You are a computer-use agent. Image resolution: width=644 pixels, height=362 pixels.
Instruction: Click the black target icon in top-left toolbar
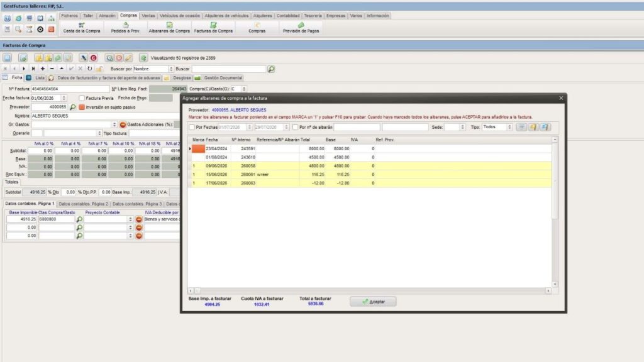[x=40, y=29]
